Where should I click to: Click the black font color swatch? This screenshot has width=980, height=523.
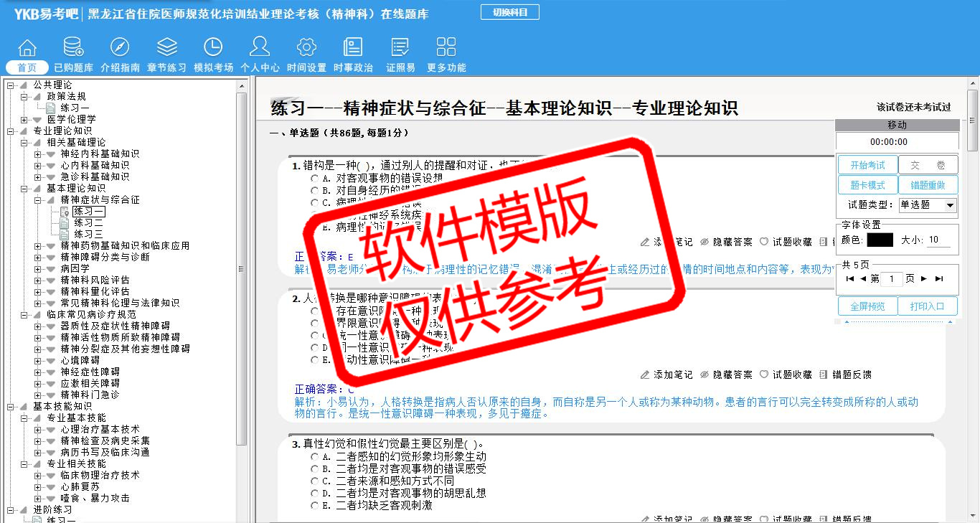(x=880, y=240)
